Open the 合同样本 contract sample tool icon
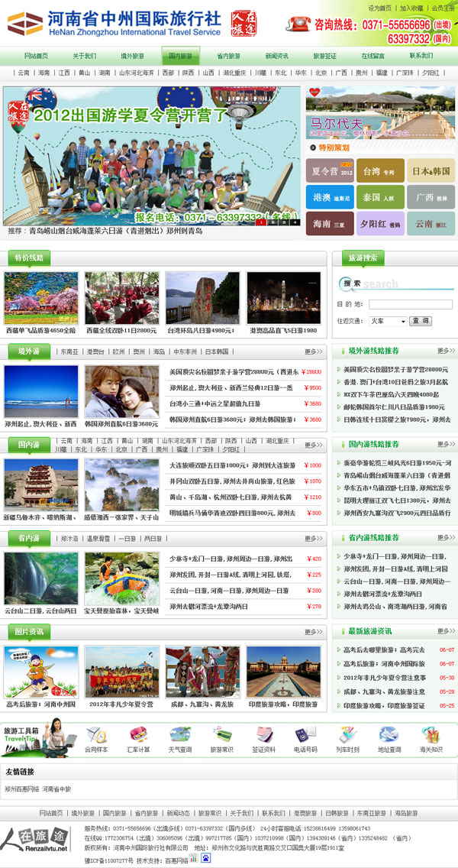 click(96, 735)
